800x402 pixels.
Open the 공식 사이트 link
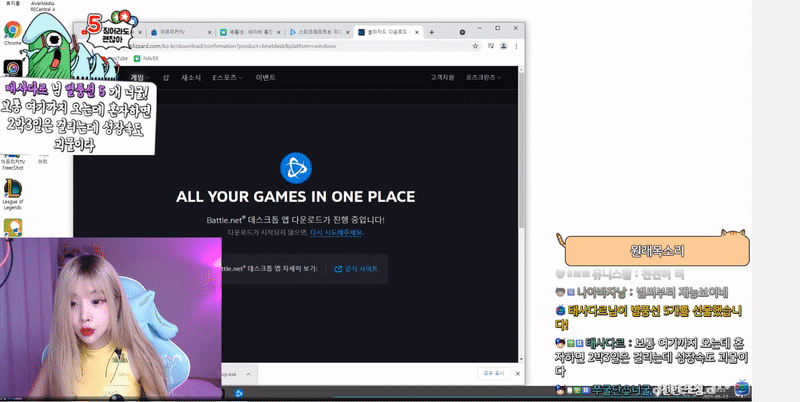[x=356, y=269]
